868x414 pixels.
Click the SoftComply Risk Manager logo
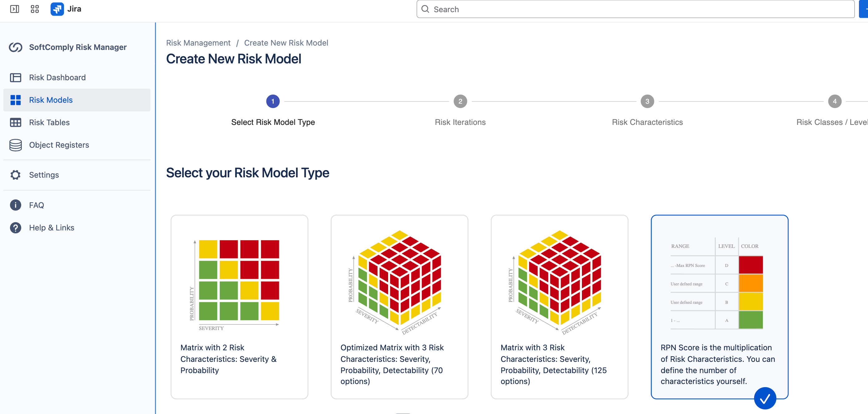coord(16,47)
